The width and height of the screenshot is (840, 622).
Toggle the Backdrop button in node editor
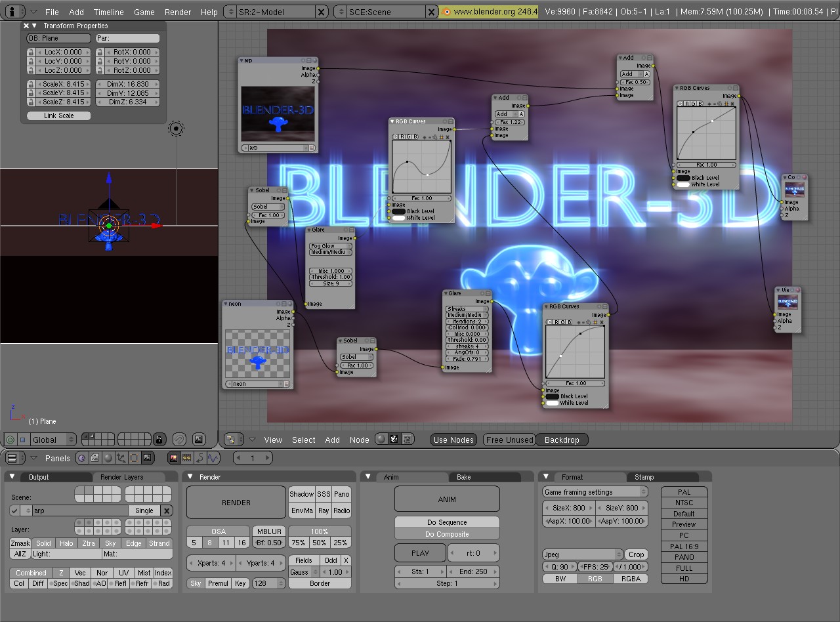coord(562,440)
